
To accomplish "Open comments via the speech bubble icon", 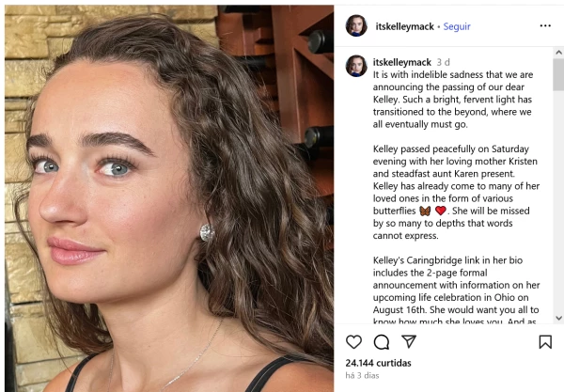I will coord(382,342).
